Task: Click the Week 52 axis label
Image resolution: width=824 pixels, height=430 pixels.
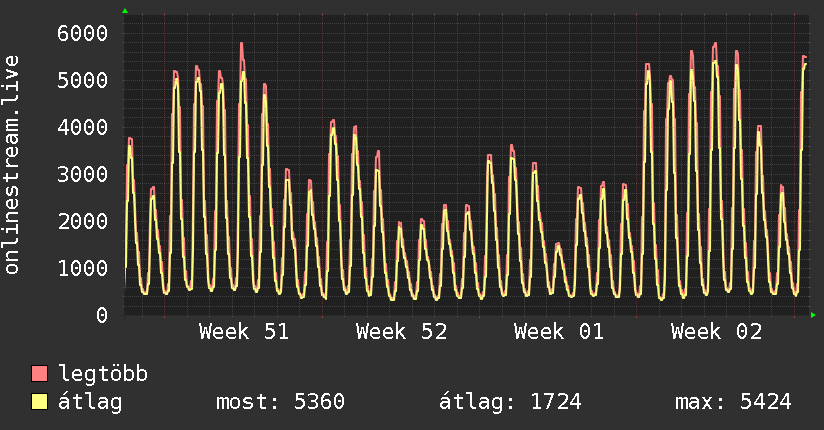Action: click(x=401, y=332)
